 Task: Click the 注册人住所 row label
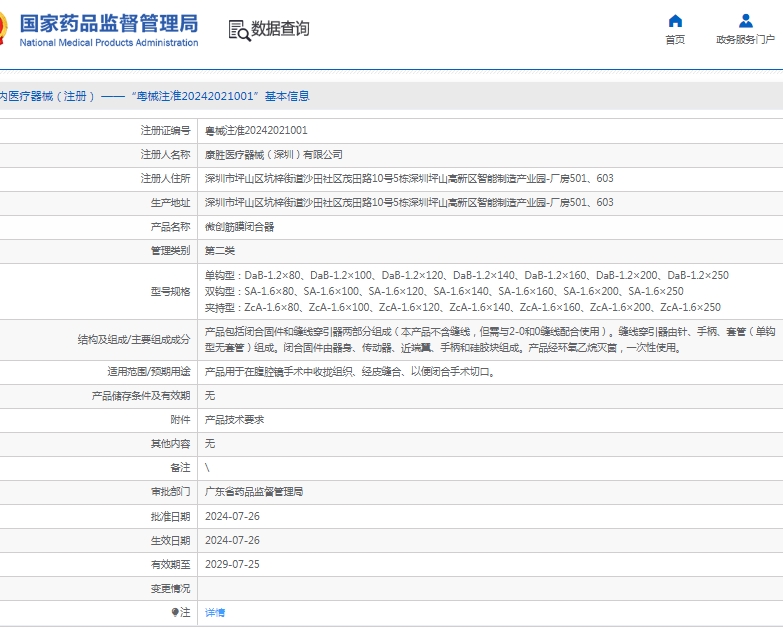pyautogui.click(x=165, y=179)
